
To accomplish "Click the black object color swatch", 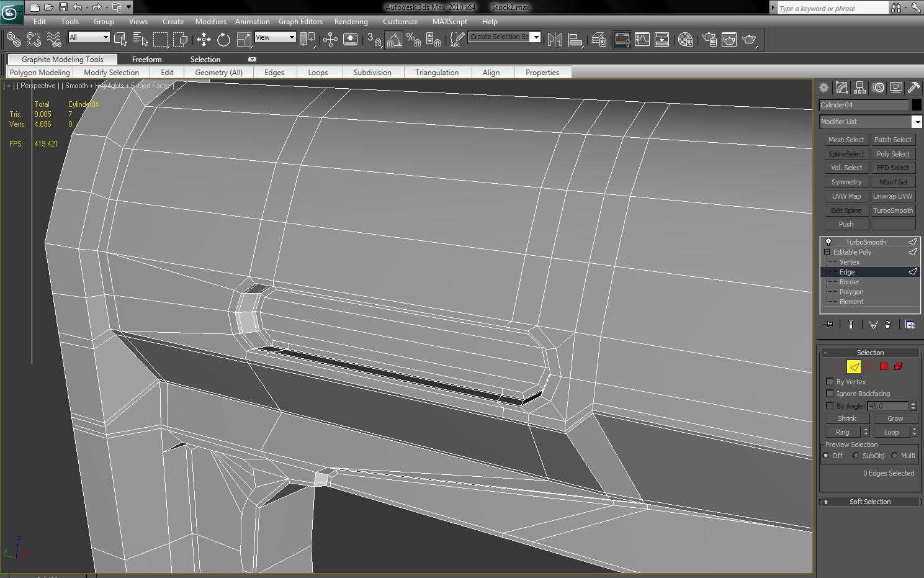I will click(x=916, y=105).
